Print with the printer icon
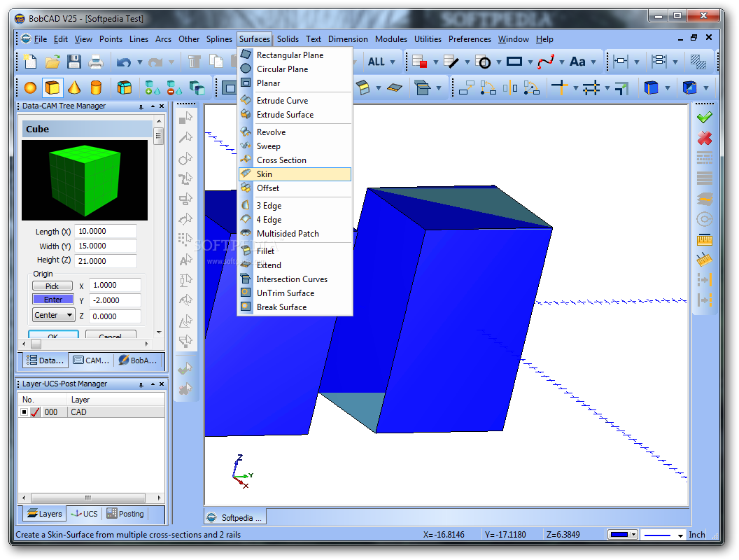Screen dimensions: 739x560 pos(96,62)
